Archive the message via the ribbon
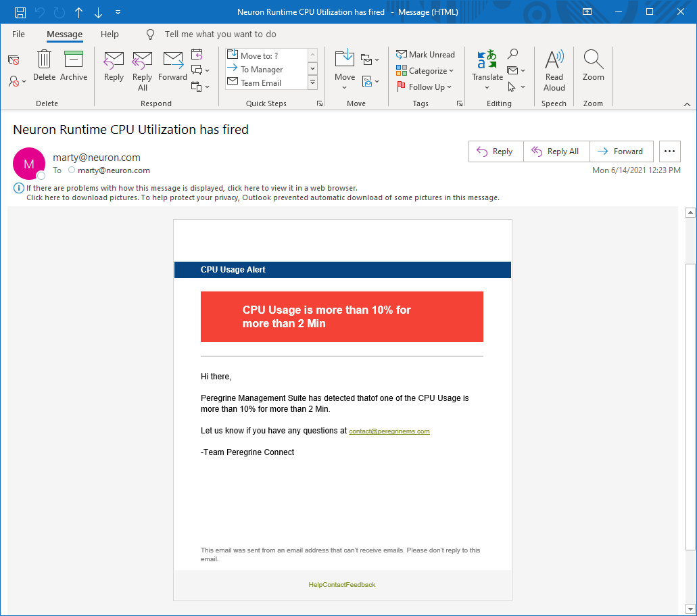This screenshot has width=697, height=616. click(74, 66)
